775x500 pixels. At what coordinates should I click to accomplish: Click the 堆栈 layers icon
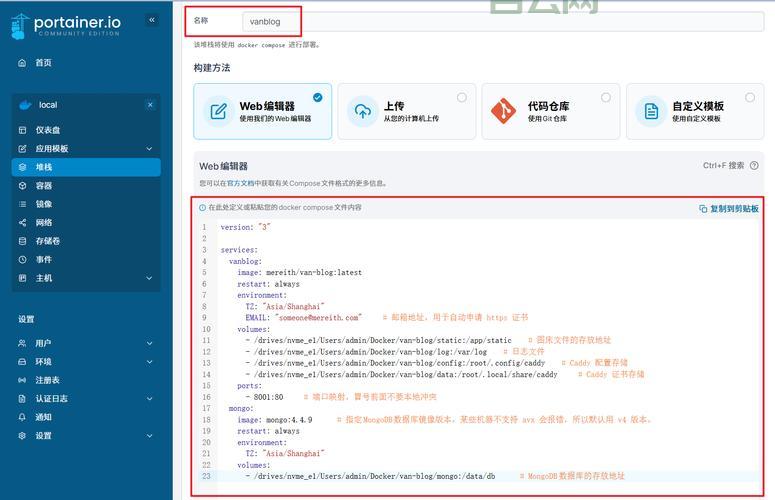click(22, 167)
